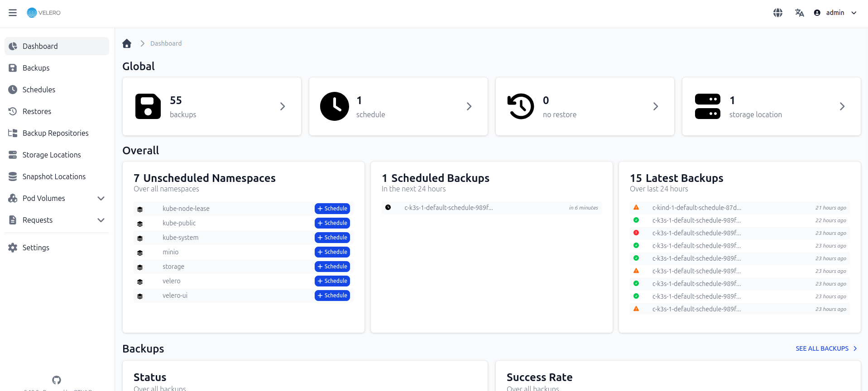Image resolution: width=868 pixels, height=391 pixels.
Task: Click the language translate icon
Action: (x=799, y=13)
